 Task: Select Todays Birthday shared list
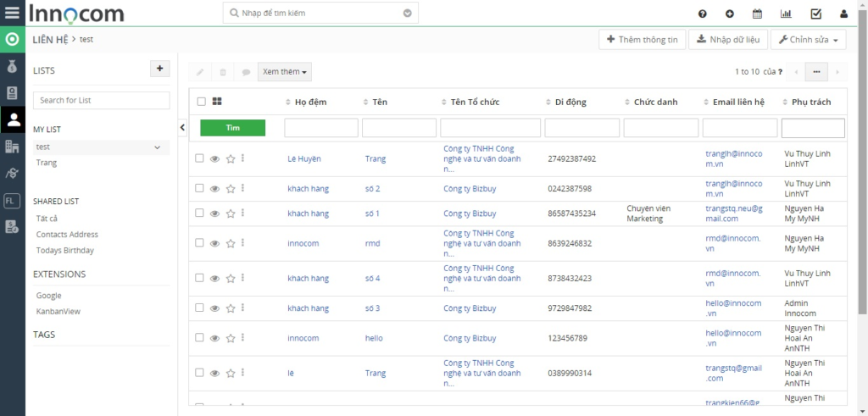click(x=65, y=250)
